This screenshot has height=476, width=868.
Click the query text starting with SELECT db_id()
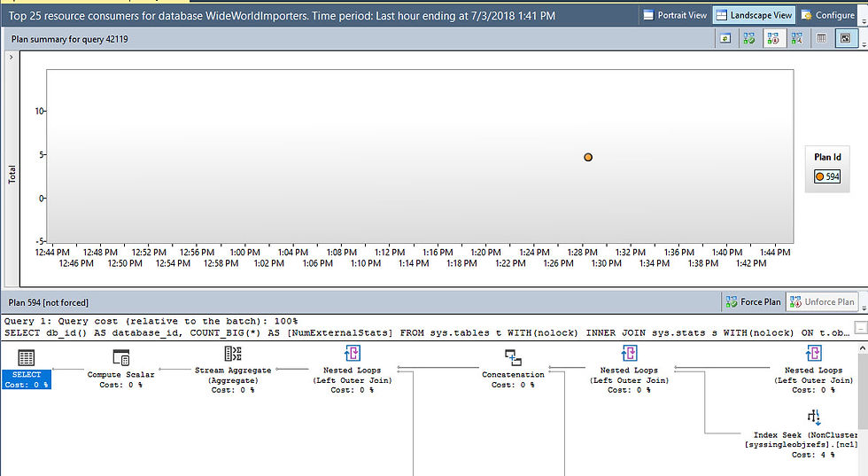(427, 333)
